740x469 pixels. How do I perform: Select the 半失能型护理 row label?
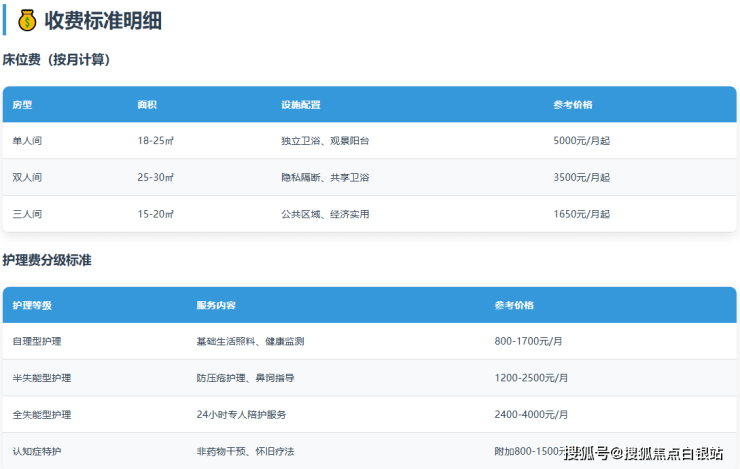pyautogui.click(x=42, y=378)
